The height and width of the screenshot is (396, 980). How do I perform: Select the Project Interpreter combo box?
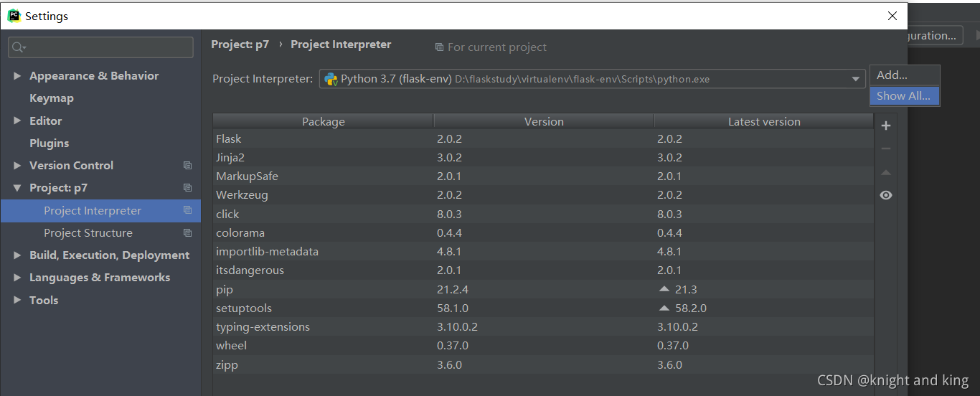[x=592, y=79]
